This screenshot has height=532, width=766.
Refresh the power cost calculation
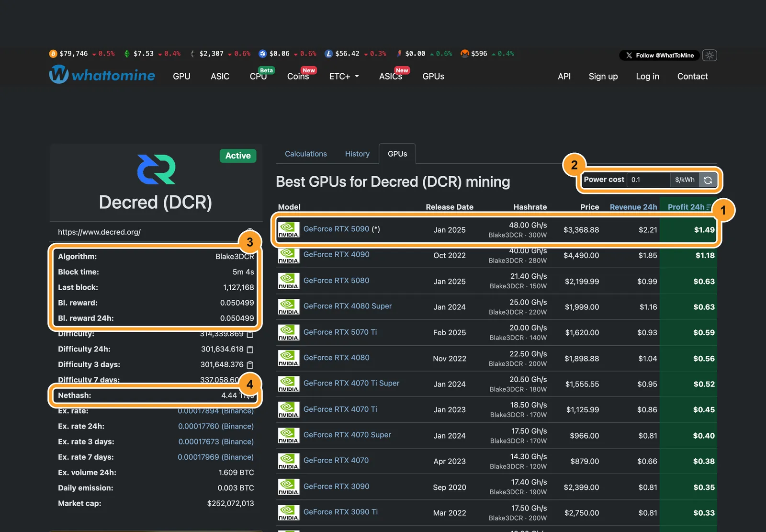coord(708,180)
